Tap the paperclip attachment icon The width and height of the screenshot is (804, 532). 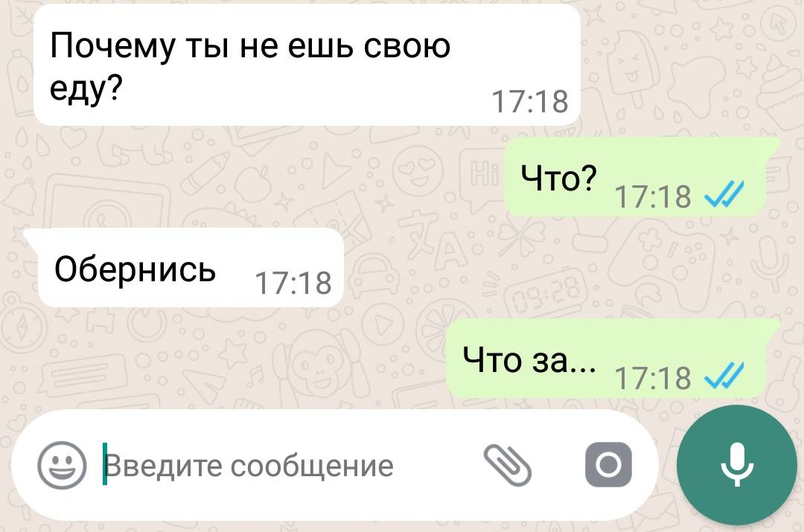coord(508,465)
